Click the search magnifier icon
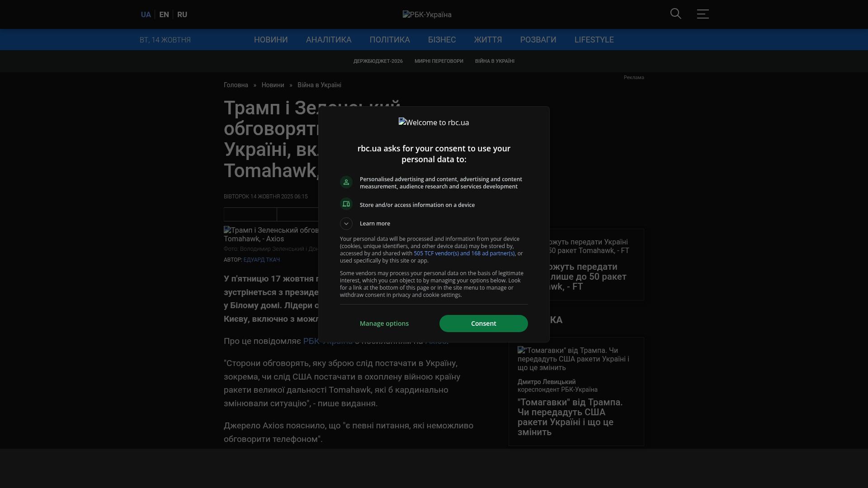868x488 pixels. pyautogui.click(x=675, y=14)
